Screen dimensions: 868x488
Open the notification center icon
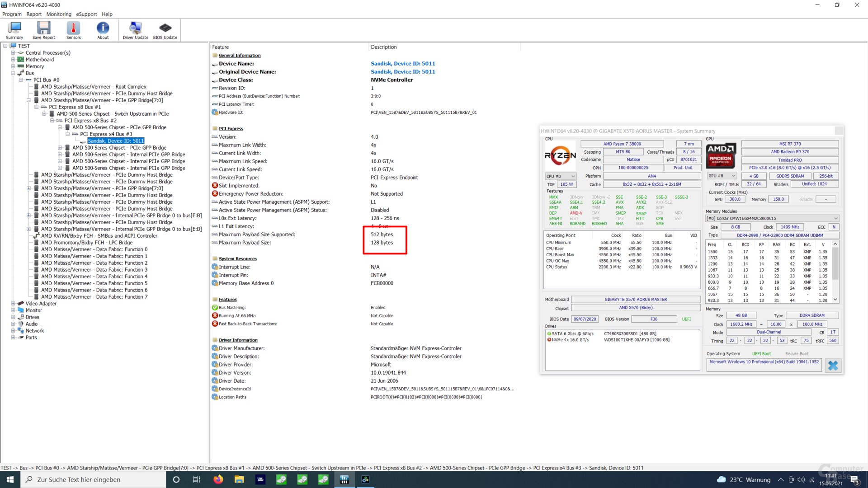click(x=855, y=479)
